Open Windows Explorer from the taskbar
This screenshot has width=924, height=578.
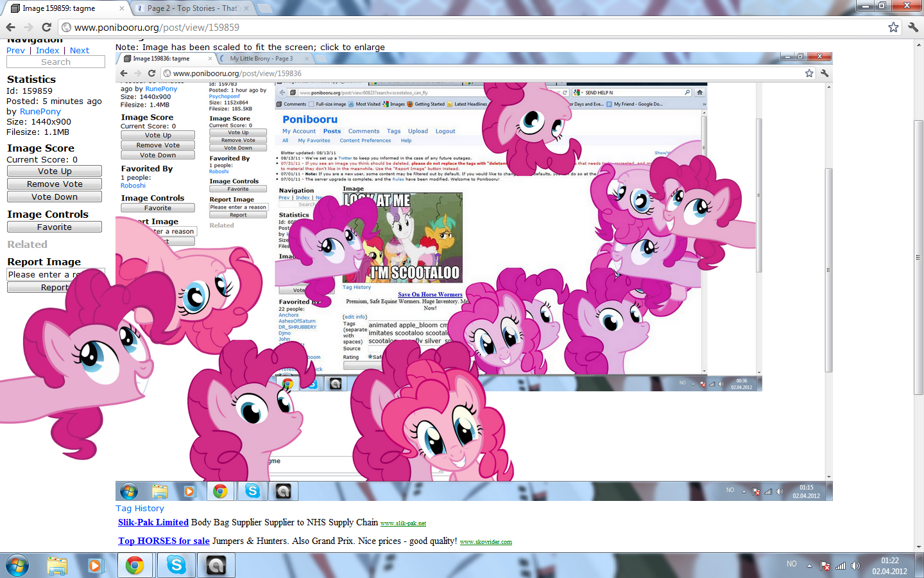tap(57, 566)
